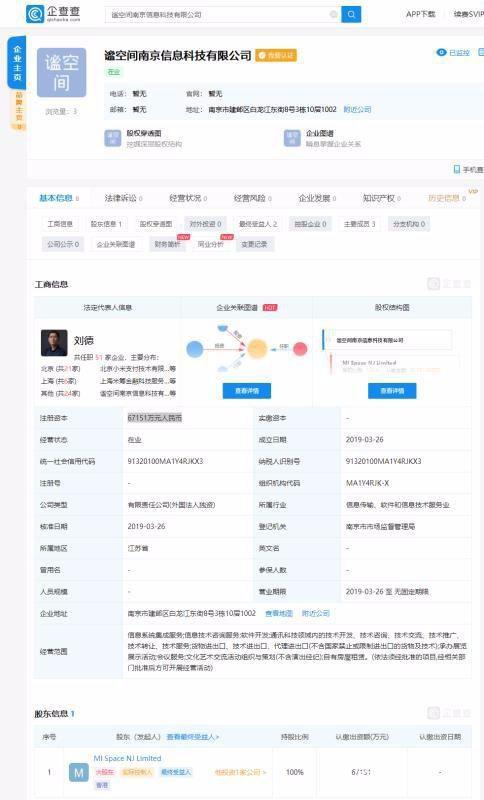Open the 财务简析 chip marked NEW
The image size is (484, 800).
point(168,244)
